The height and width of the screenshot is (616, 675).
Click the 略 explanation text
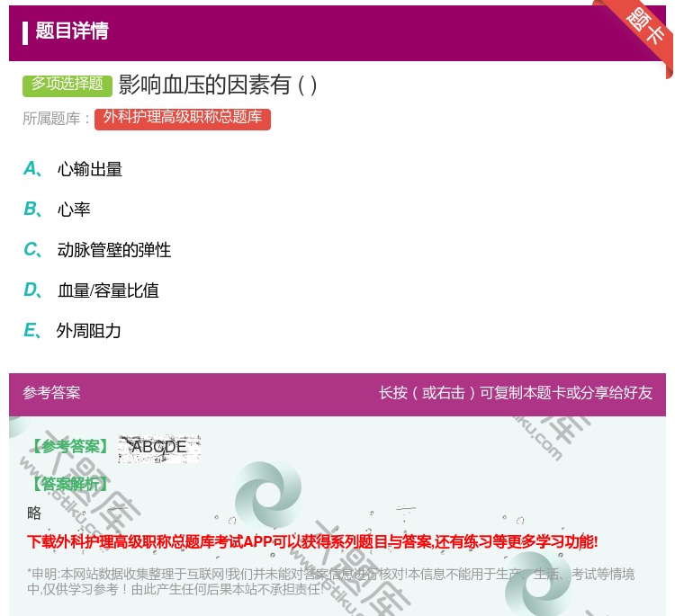click(x=34, y=513)
